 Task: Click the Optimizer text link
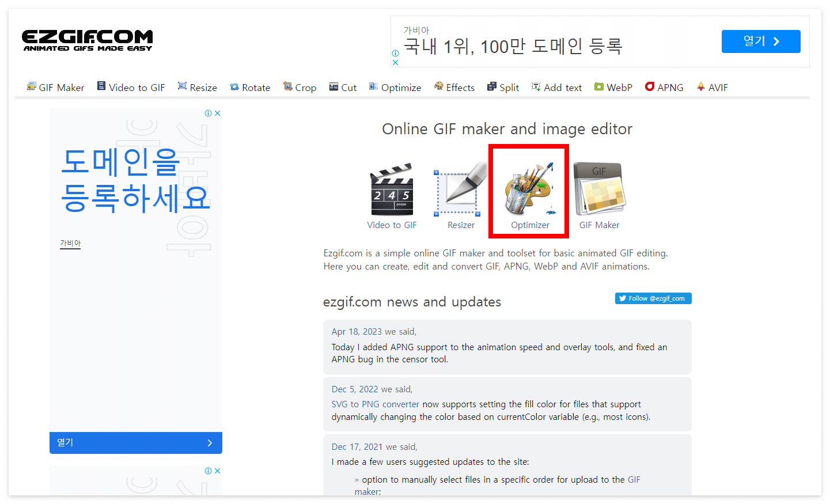click(530, 225)
